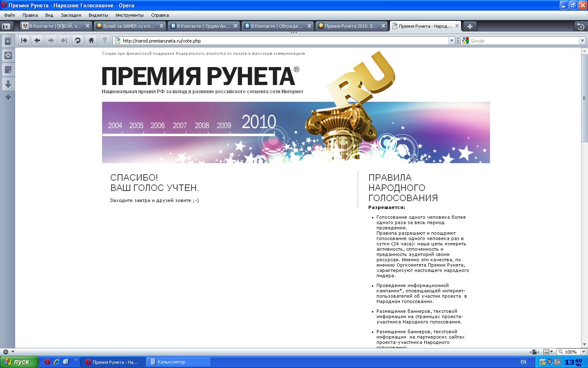
Task: Click the пуск Start button
Action: point(19,362)
